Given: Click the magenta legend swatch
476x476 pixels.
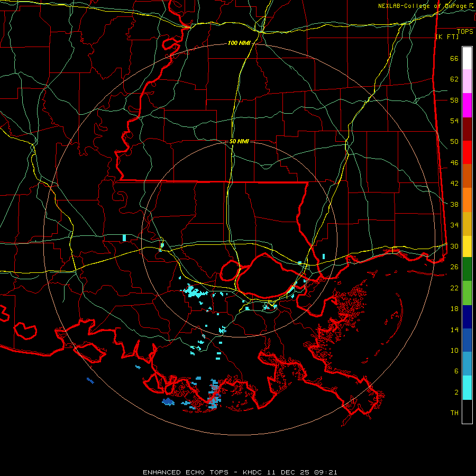Looking at the screenshot, I should pos(467,105).
